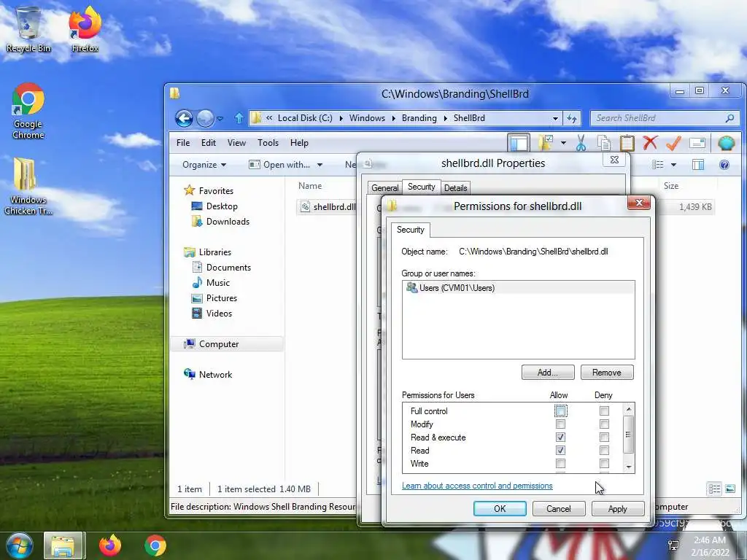The height and width of the screenshot is (560, 747).
Task: Click the Remove button
Action: click(606, 373)
